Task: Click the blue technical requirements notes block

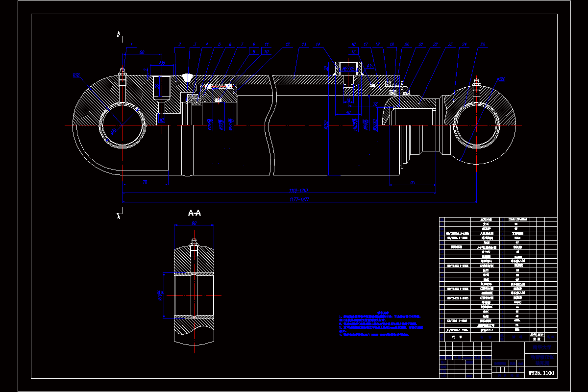Action: pyautogui.click(x=381, y=323)
